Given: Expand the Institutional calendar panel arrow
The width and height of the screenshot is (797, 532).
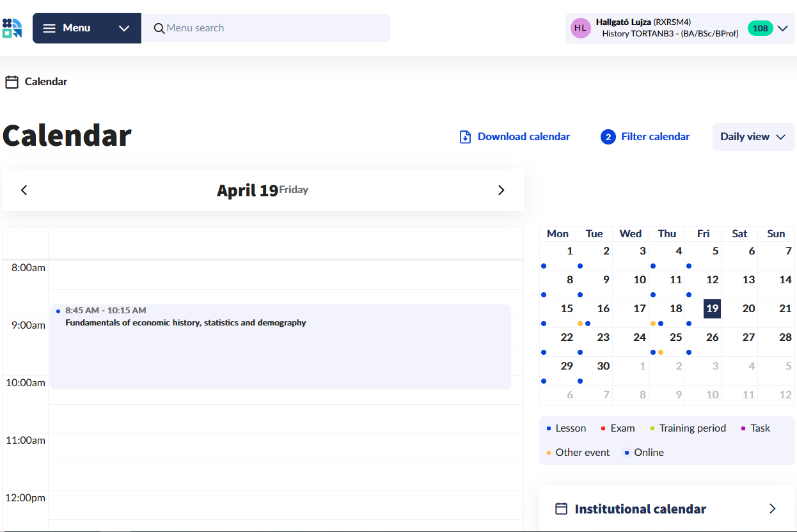Looking at the screenshot, I should pyautogui.click(x=772, y=509).
